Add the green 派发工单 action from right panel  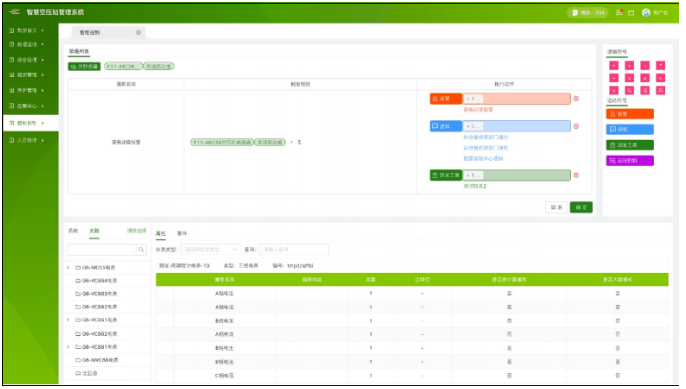(630, 145)
